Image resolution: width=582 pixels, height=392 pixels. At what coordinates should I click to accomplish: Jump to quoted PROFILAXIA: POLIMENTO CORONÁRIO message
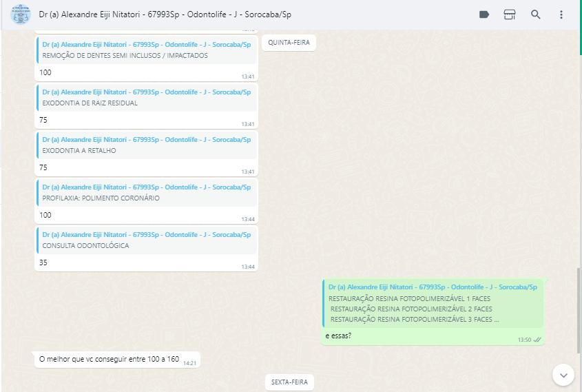(x=147, y=193)
